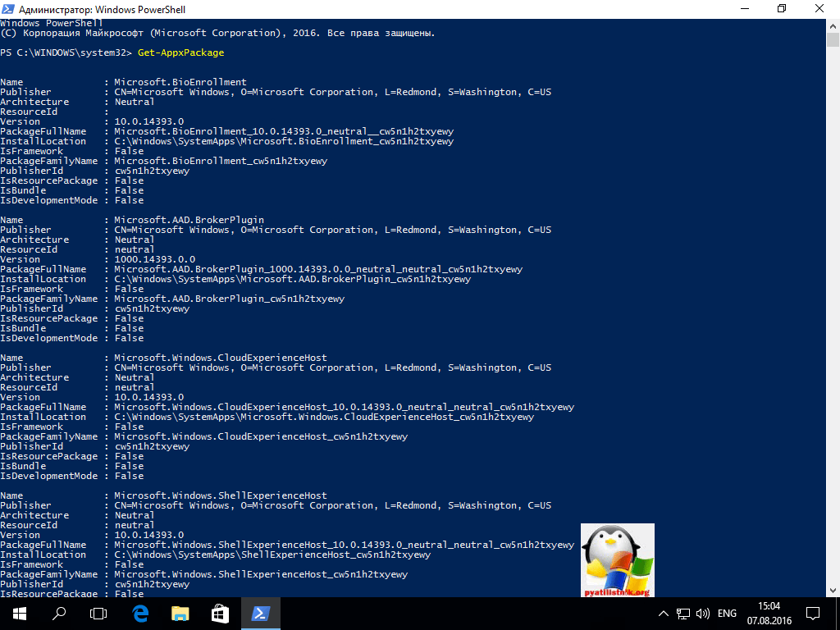The image size is (840, 630).
Task: Open File Explorer from taskbar
Action: tap(180, 614)
